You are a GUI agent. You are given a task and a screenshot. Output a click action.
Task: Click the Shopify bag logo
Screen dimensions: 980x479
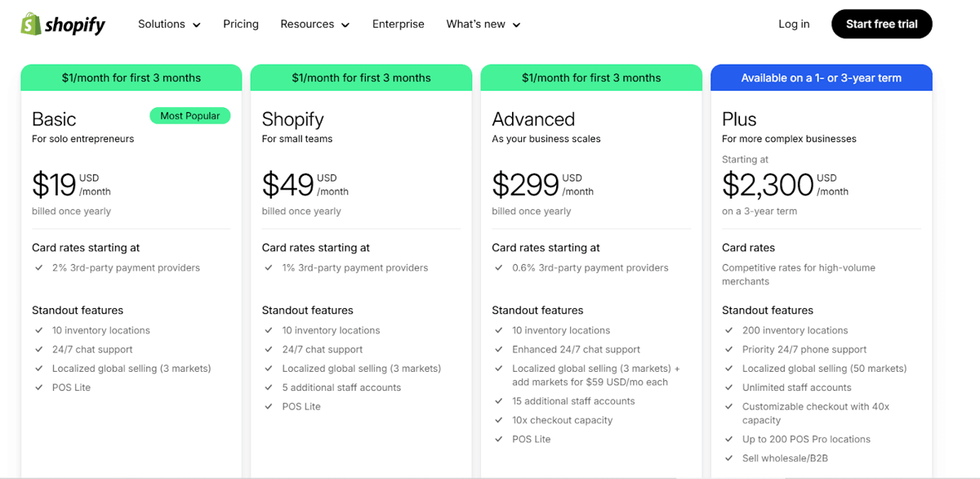click(31, 25)
